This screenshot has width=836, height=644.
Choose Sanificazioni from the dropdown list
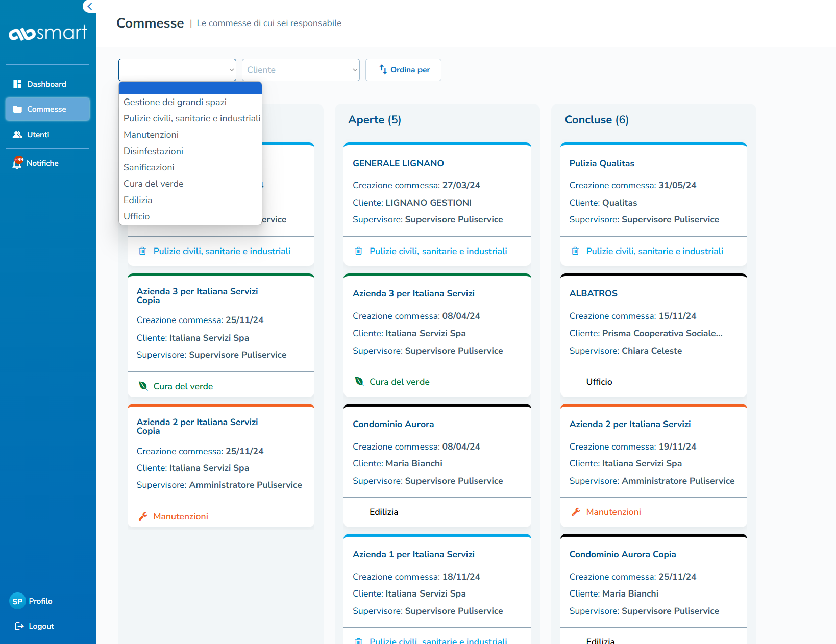pyautogui.click(x=190, y=167)
